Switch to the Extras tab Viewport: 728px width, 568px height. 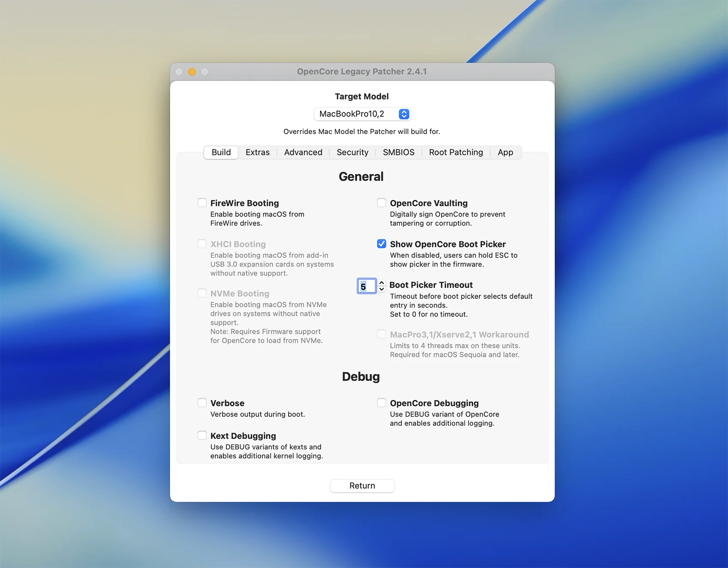257,152
